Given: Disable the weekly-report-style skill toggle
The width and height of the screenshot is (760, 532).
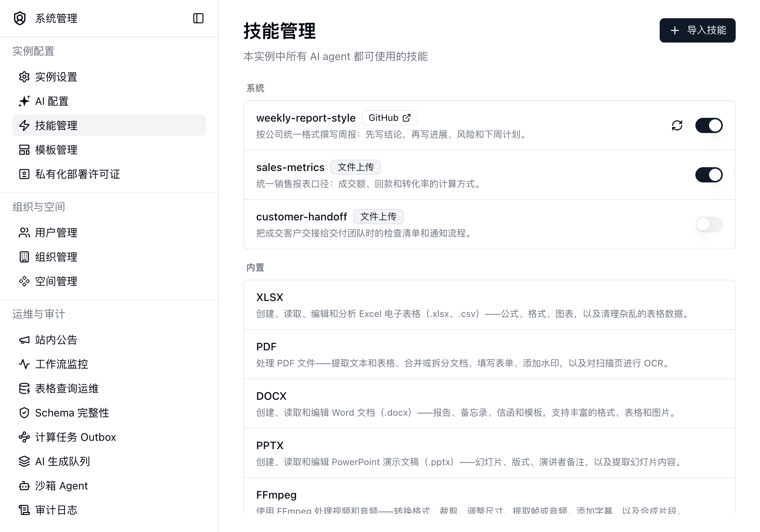Looking at the screenshot, I should pyautogui.click(x=709, y=125).
